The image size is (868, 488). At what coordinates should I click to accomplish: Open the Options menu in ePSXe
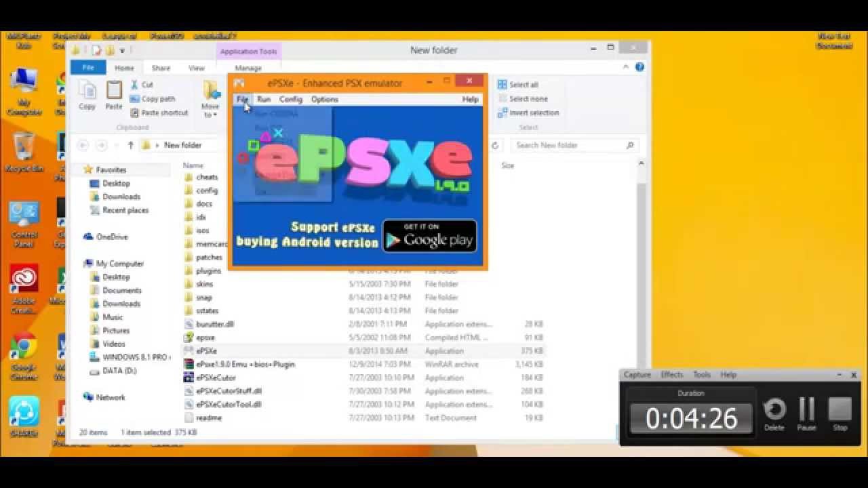[x=325, y=99]
